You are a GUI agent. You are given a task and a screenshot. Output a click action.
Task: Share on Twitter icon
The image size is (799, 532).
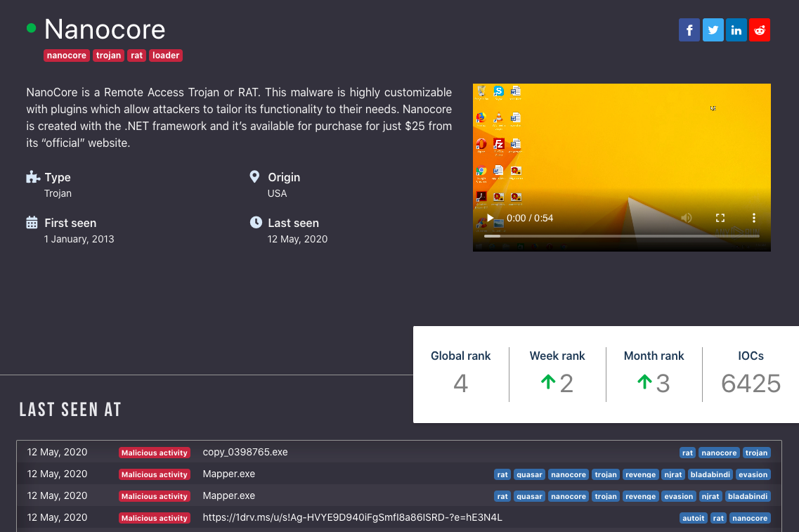[x=713, y=30]
